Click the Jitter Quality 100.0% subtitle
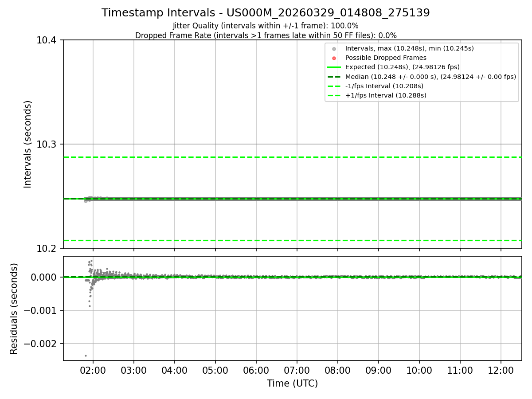The image size is (532, 399). pos(266,26)
